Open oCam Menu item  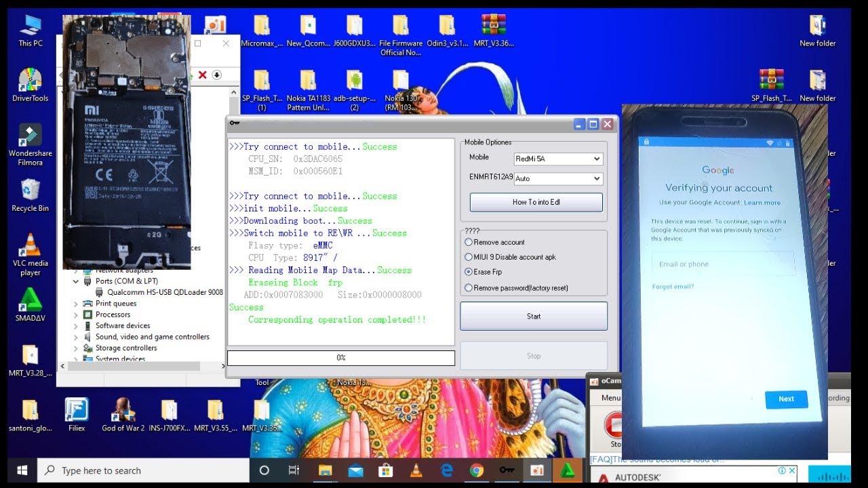click(610, 398)
